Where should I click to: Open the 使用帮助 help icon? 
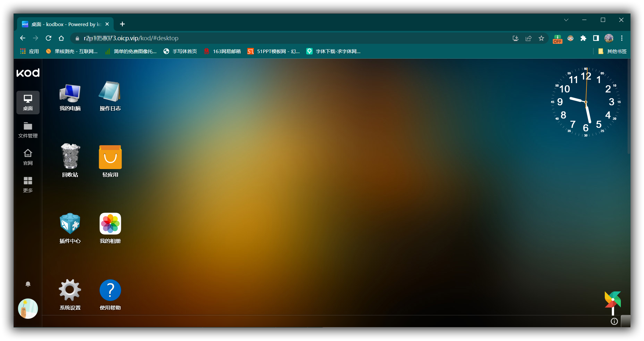tap(110, 294)
